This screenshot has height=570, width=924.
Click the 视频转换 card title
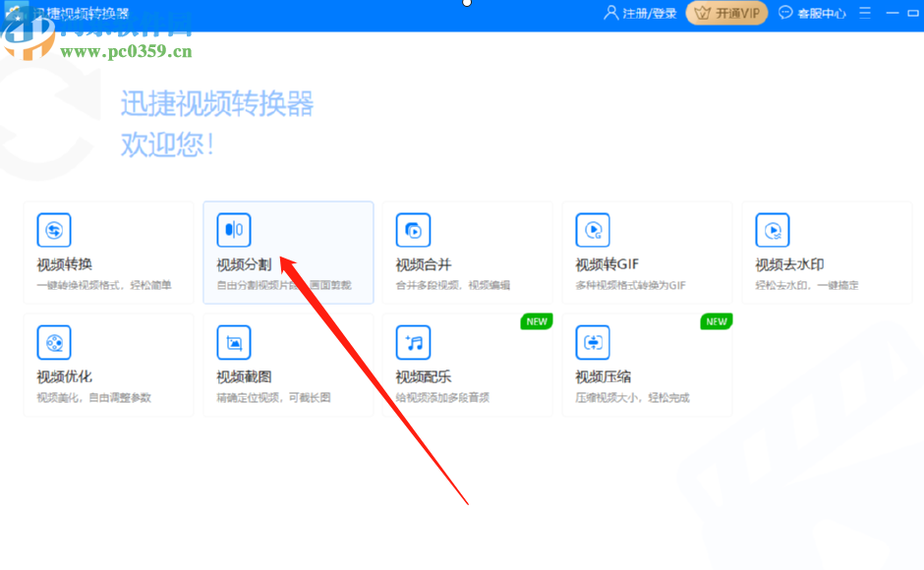click(64, 264)
